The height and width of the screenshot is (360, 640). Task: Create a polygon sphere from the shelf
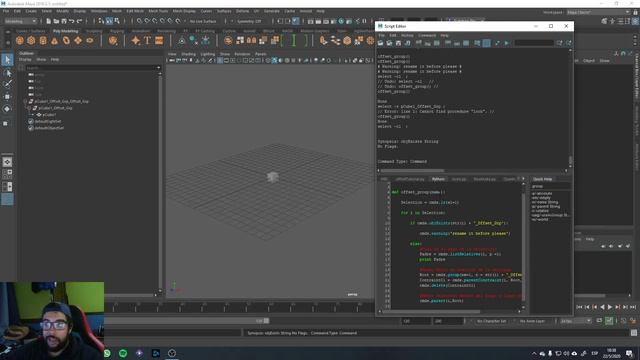(20, 40)
